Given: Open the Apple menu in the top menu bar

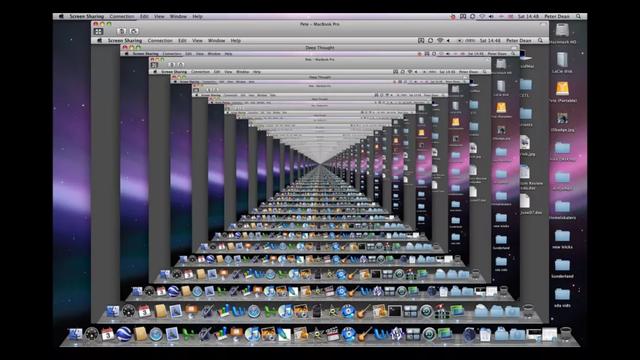Looking at the screenshot, I should click(x=61, y=17).
